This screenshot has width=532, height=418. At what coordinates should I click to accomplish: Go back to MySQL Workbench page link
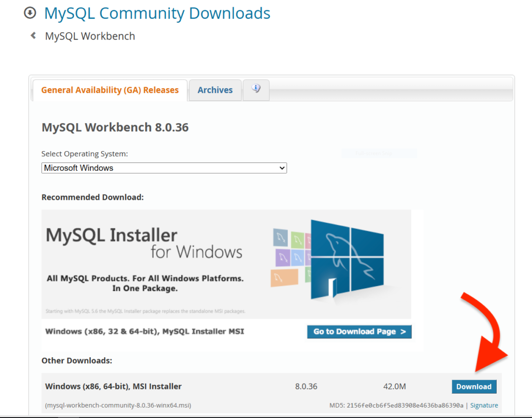pyautogui.click(x=90, y=36)
